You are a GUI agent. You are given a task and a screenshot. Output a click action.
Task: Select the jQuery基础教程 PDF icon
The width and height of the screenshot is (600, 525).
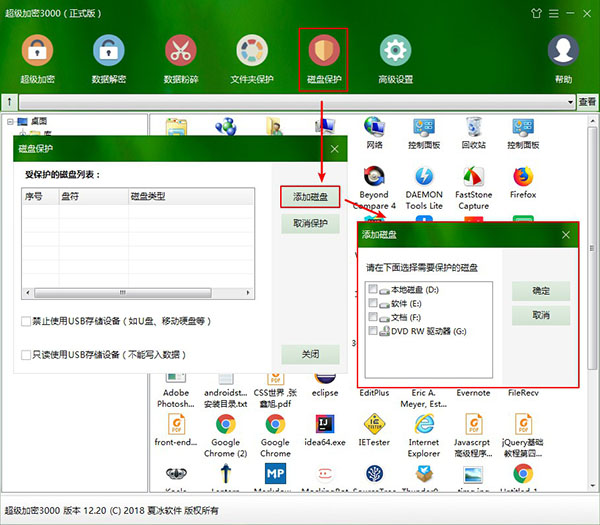523,436
